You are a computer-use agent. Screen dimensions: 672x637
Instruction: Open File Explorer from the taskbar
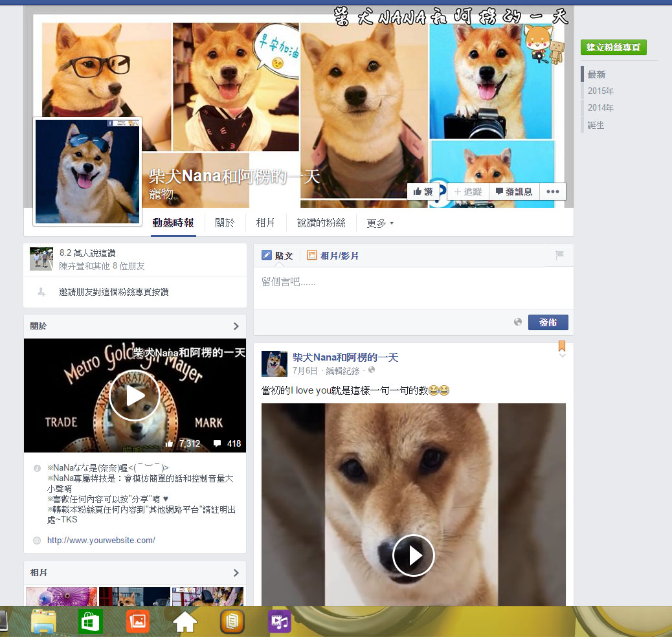43,621
